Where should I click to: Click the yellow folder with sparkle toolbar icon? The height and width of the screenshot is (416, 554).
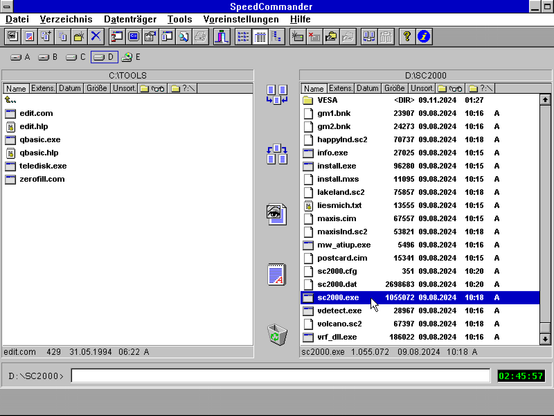click(x=79, y=36)
